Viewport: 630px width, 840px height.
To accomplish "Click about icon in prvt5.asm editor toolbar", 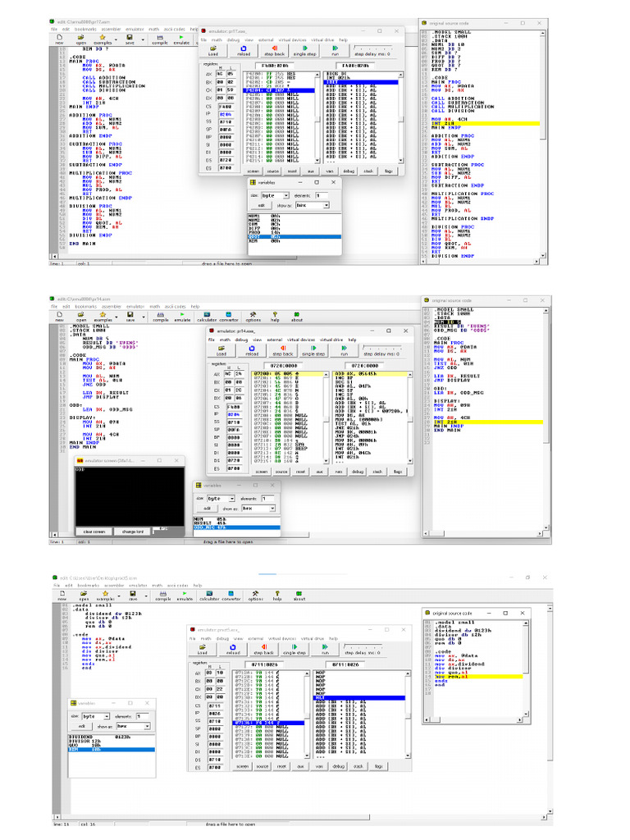I will 299,594.
